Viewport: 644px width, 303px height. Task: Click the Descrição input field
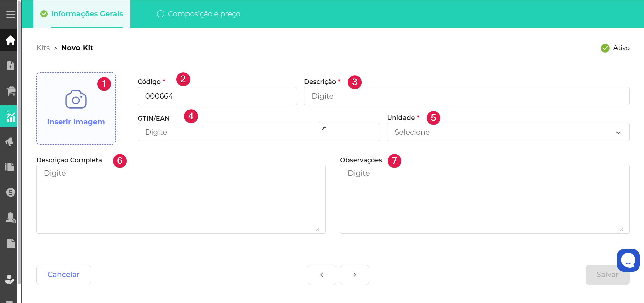[x=466, y=96]
